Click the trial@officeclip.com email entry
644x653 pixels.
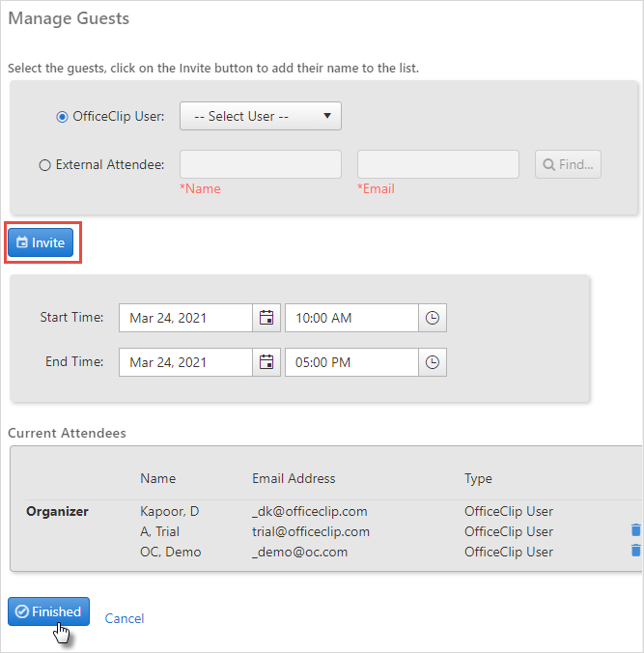(x=311, y=531)
